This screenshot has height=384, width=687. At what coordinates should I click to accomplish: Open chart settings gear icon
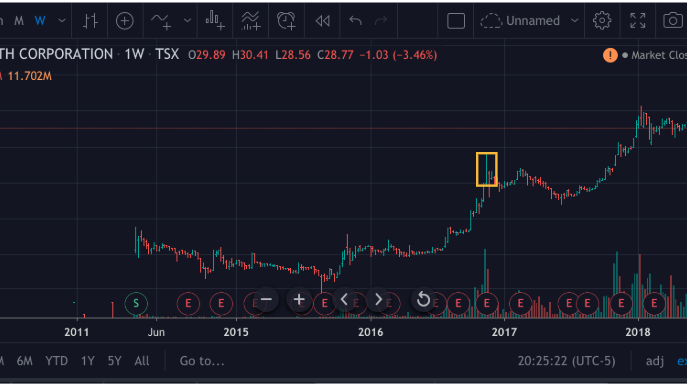[602, 21]
